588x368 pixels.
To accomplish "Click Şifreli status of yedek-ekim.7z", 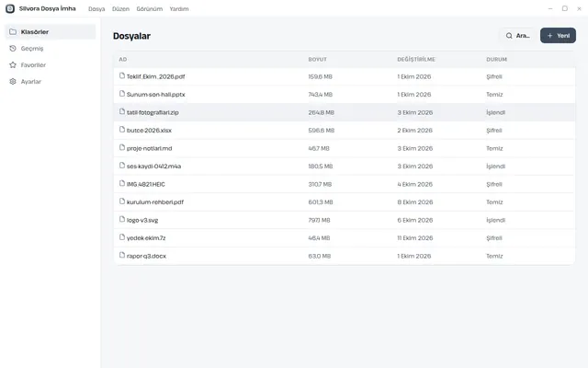I will point(494,238).
